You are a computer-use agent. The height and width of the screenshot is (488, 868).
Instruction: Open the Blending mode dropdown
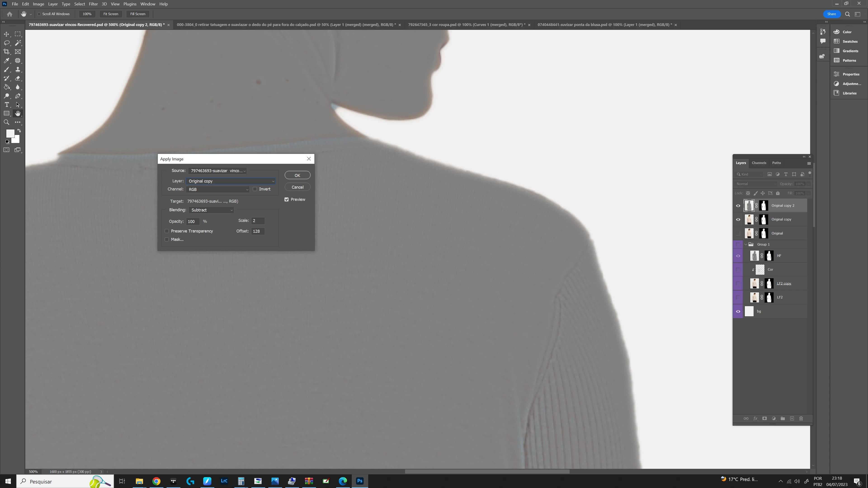click(212, 210)
